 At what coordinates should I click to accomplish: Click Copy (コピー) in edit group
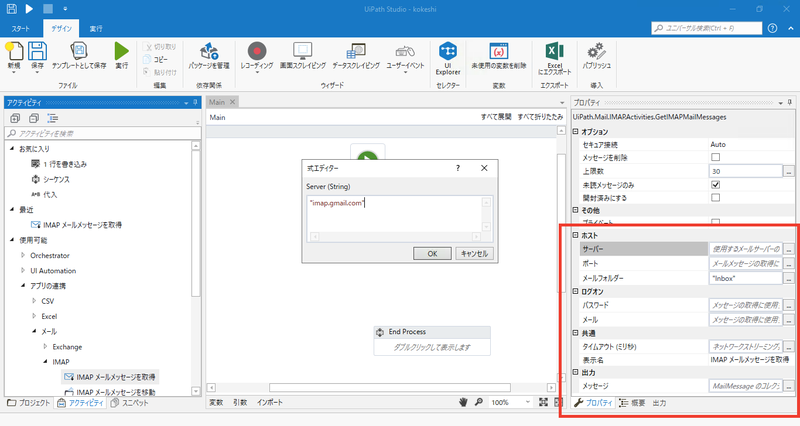pos(156,59)
